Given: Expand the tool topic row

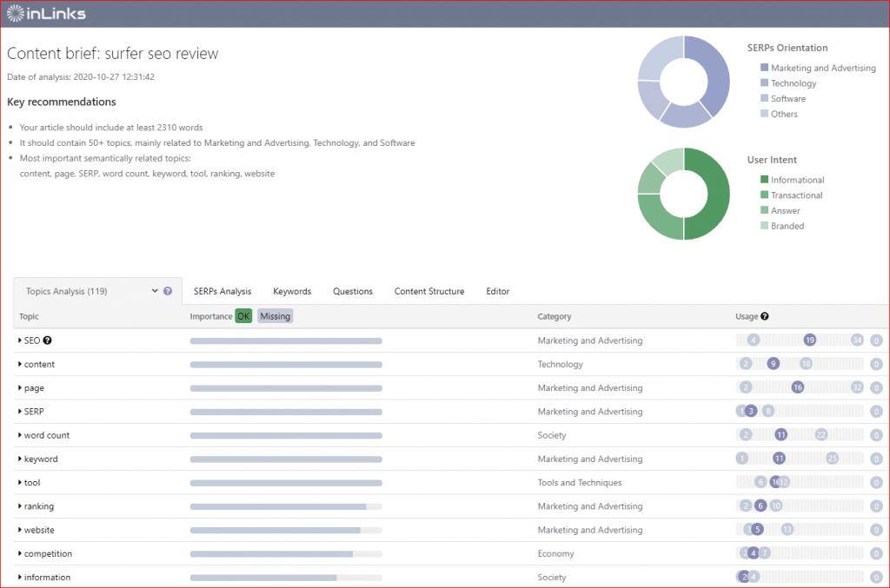Looking at the screenshot, I should point(20,483).
